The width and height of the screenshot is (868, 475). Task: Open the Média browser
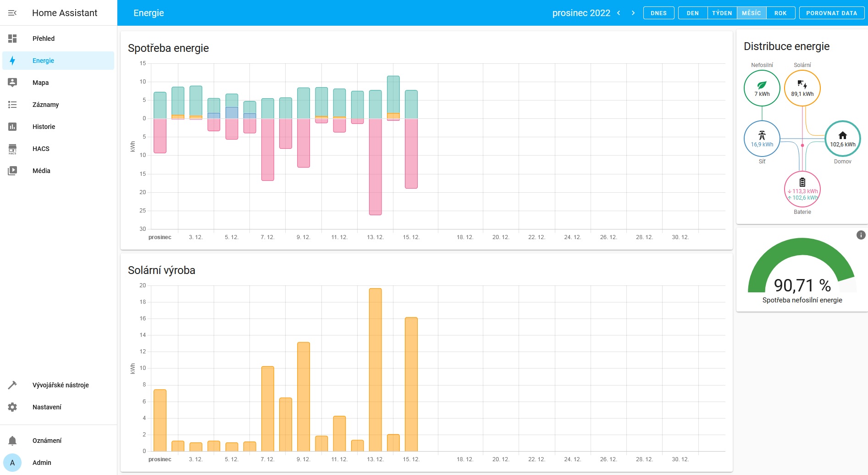pyautogui.click(x=41, y=171)
